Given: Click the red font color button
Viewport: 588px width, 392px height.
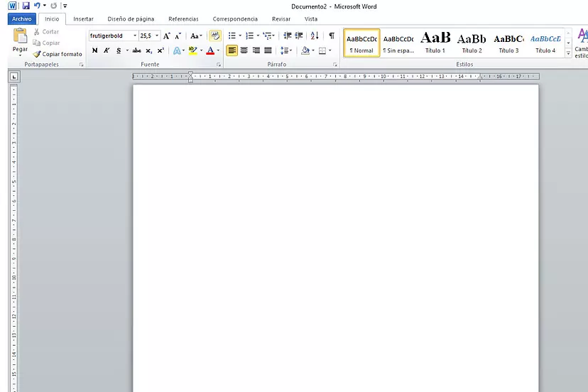Looking at the screenshot, I should click(x=210, y=50).
